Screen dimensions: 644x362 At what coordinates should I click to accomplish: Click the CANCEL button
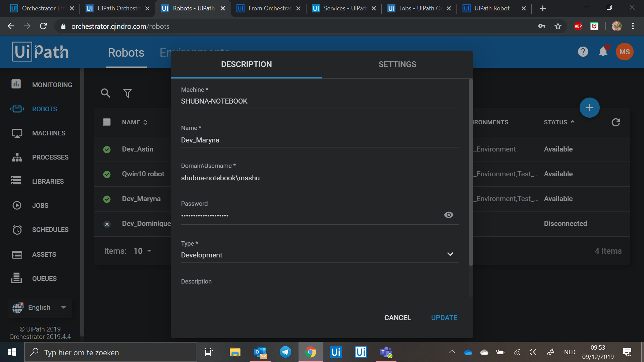(397, 317)
